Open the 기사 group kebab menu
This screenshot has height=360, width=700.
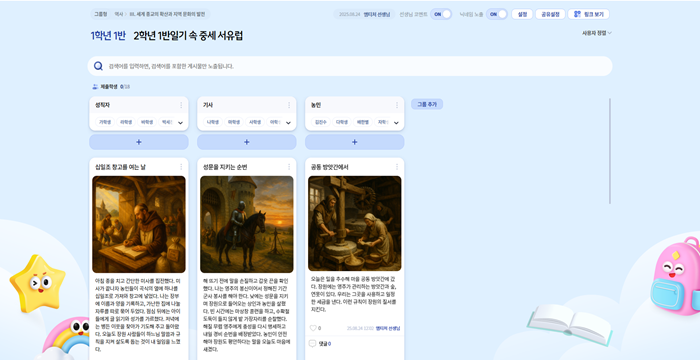coord(289,105)
